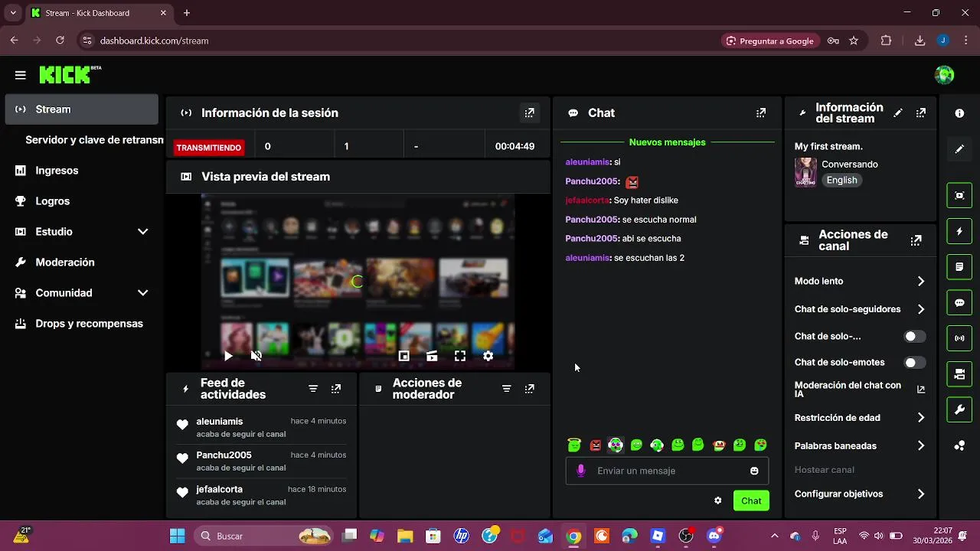Open the stream preview settings gear
980x551 pixels.
pyautogui.click(x=488, y=356)
